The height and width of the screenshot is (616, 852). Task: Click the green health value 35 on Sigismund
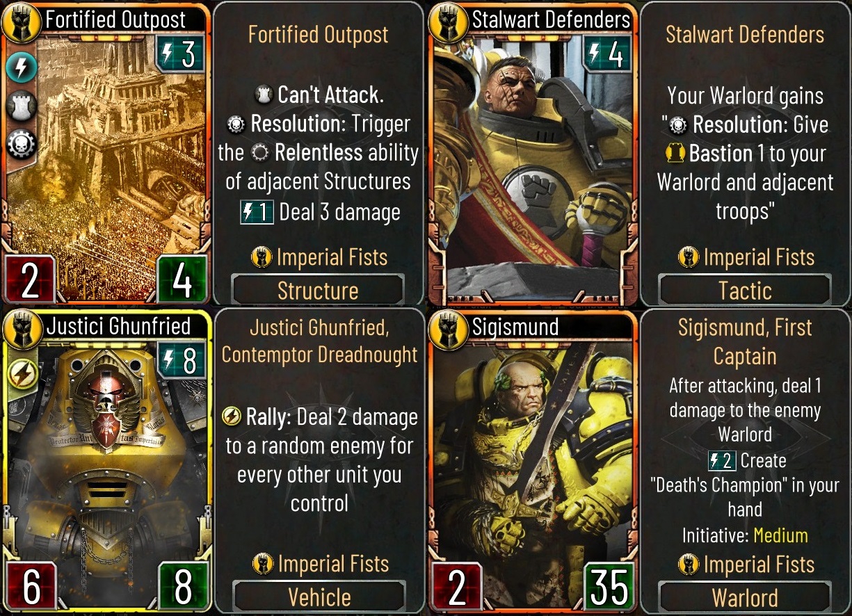[609, 587]
